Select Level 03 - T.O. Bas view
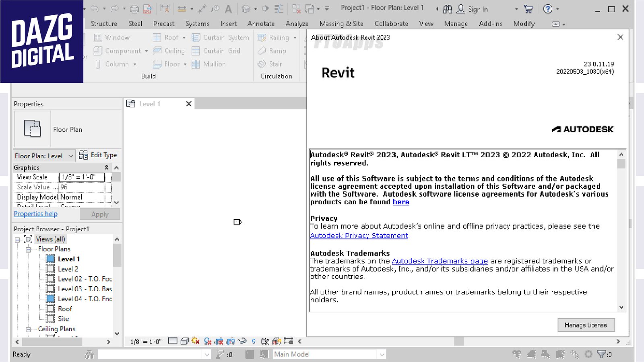The image size is (644, 362). (x=85, y=289)
